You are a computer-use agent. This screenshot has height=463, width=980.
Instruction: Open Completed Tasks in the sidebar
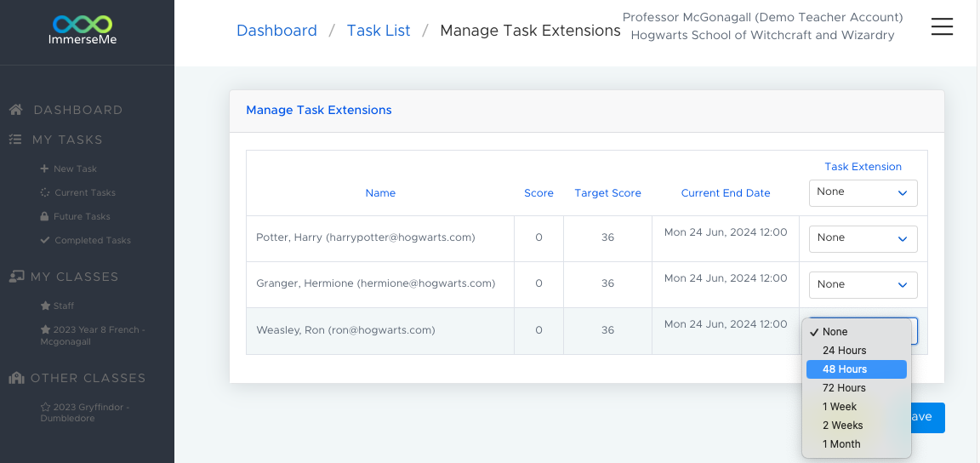(x=93, y=240)
